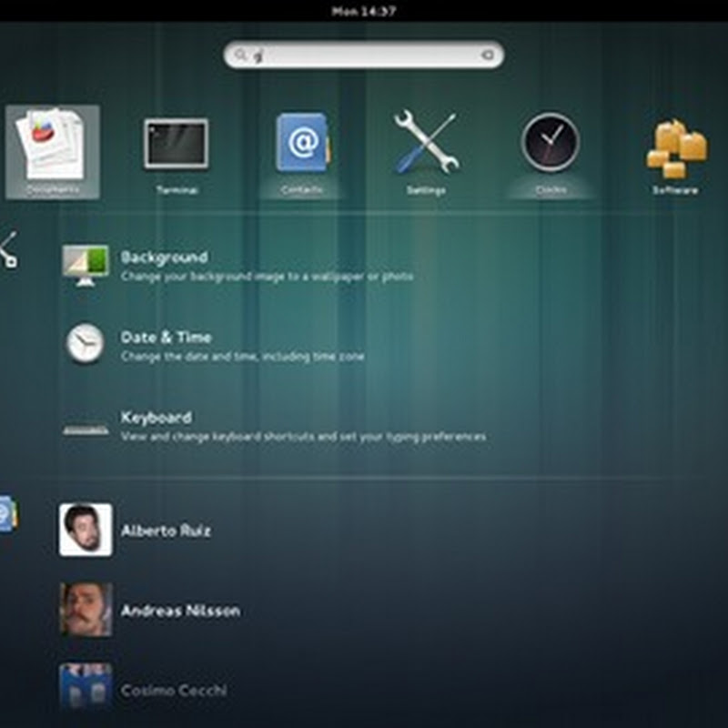The height and width of the screenshot is (728, 728).
Task: Open the Settings app with wrench icon
Action: (x=426, y=152)
